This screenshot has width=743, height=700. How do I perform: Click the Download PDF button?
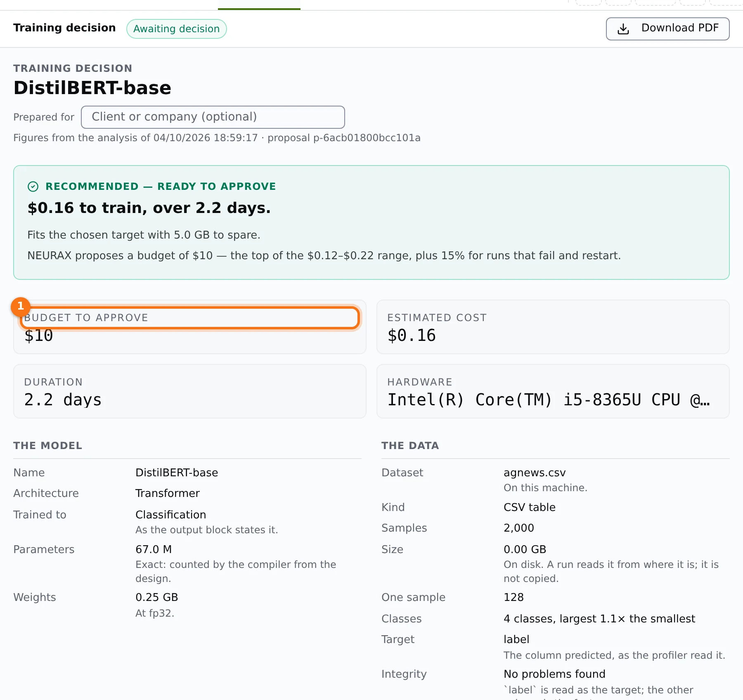tap(667, 28)
